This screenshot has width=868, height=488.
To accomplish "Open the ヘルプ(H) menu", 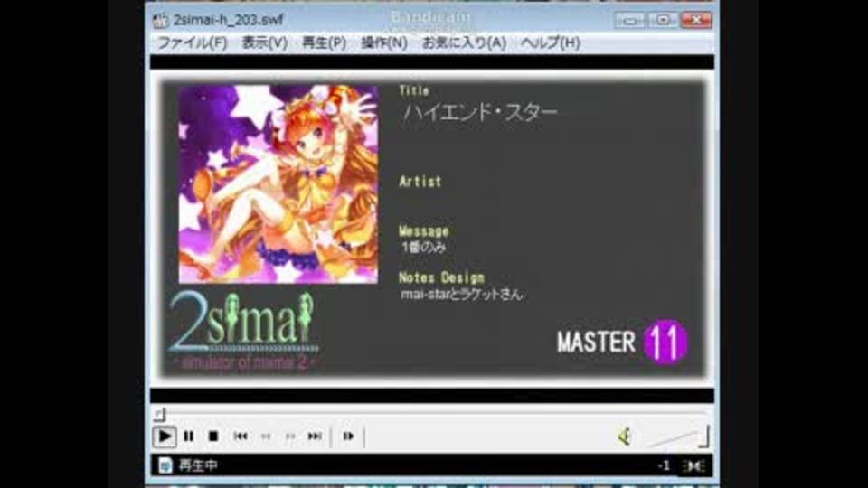I will (551, 42).
